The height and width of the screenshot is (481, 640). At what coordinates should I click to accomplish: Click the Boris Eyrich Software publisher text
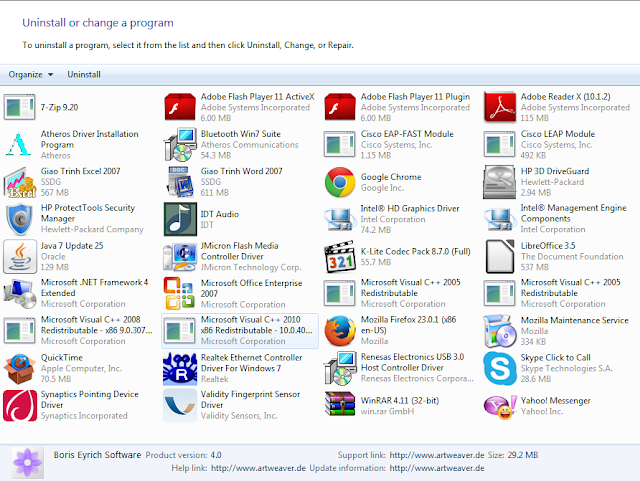tap(97, 455)
